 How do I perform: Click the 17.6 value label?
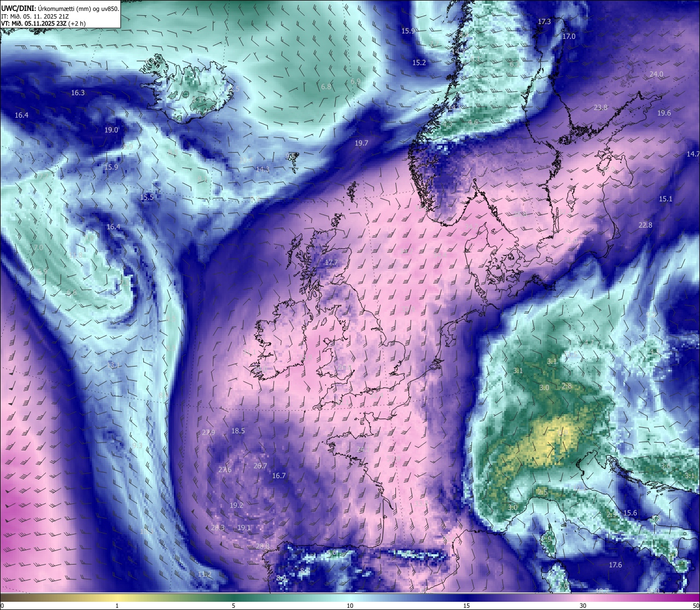pos(615,565)
